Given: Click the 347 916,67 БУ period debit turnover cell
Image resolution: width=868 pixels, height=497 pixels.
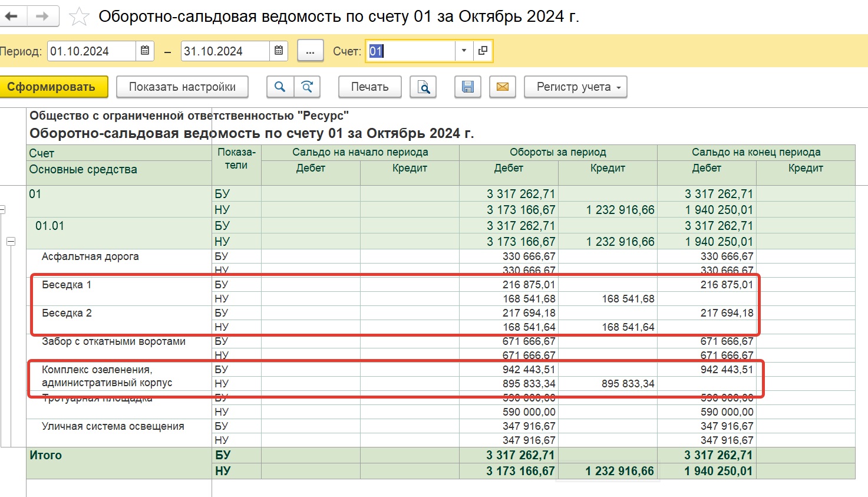Looking at the screenshot, I should pyautogui.click(x=529, y=426).
